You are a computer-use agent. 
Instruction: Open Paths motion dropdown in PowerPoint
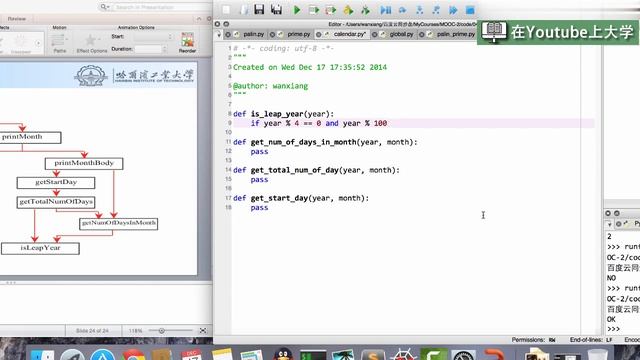coord(60,43)
